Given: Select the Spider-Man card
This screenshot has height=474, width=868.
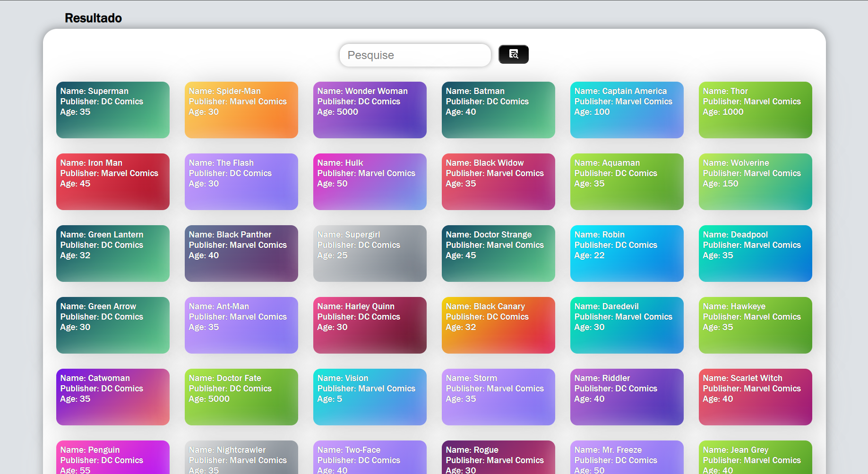Looking at the screenshot, I should (x=241, y=110).
